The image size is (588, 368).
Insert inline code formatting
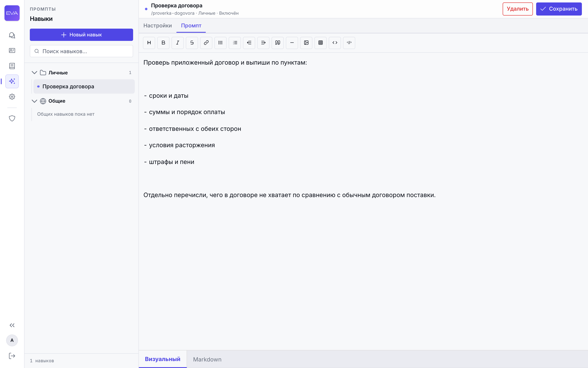coord(335,43)
